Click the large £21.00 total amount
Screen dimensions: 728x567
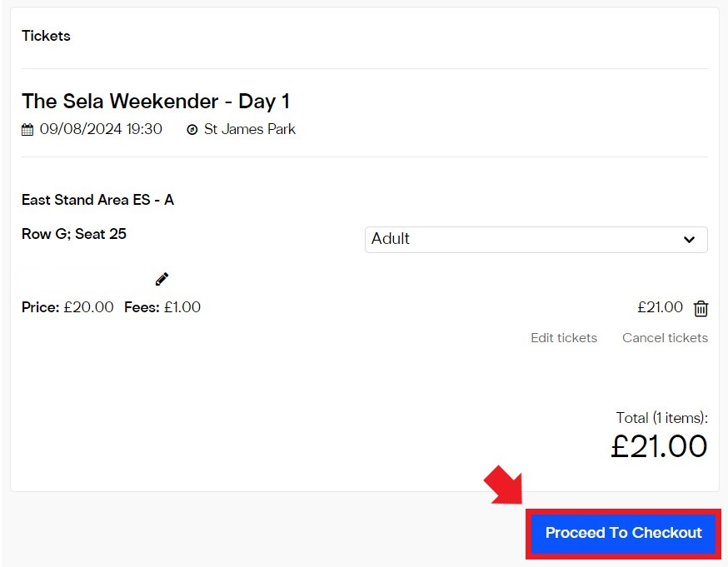tap(659, 446)
